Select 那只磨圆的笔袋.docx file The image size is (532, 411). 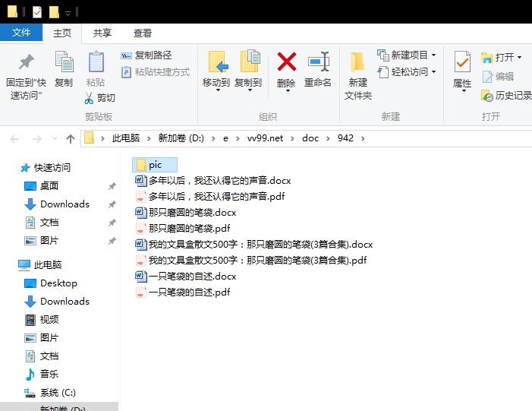point(186,212)
